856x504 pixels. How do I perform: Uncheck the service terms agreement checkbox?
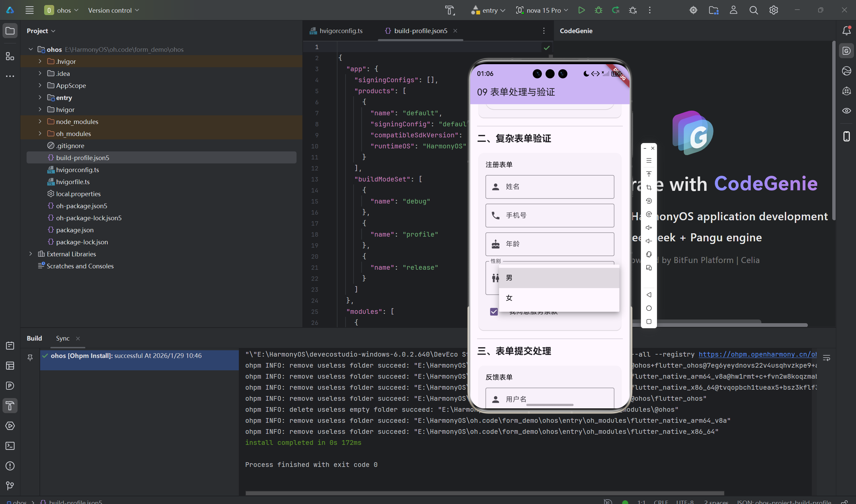click(494, 311)
